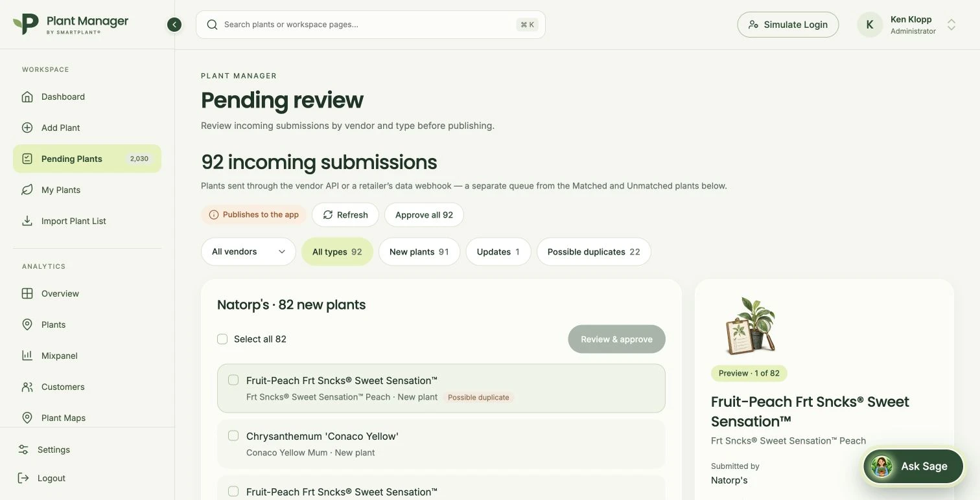Click the Overview grid icon

coord(27,293)
